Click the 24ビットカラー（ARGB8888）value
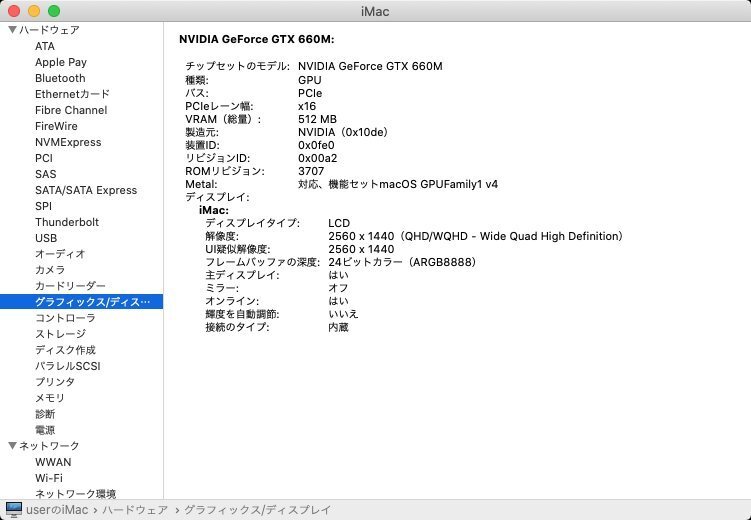Image resolution: width=751 pixels, height=520 pixels. coord(402,262)
